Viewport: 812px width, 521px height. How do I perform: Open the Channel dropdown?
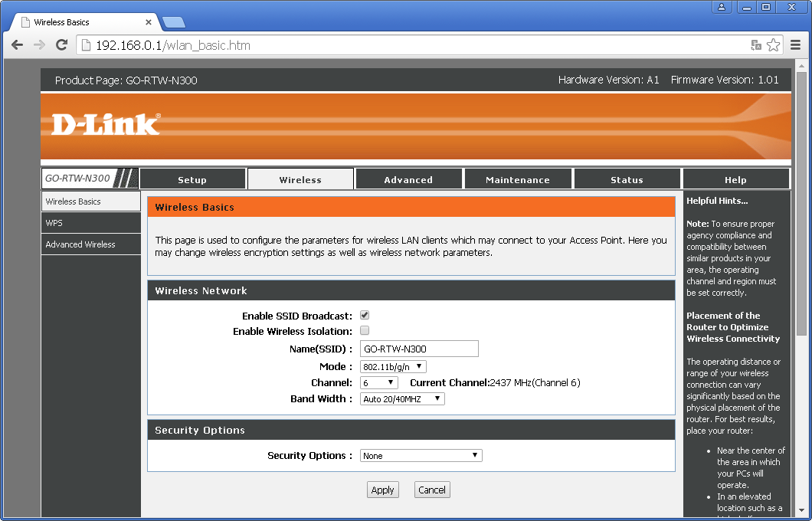tap(379, 383)
